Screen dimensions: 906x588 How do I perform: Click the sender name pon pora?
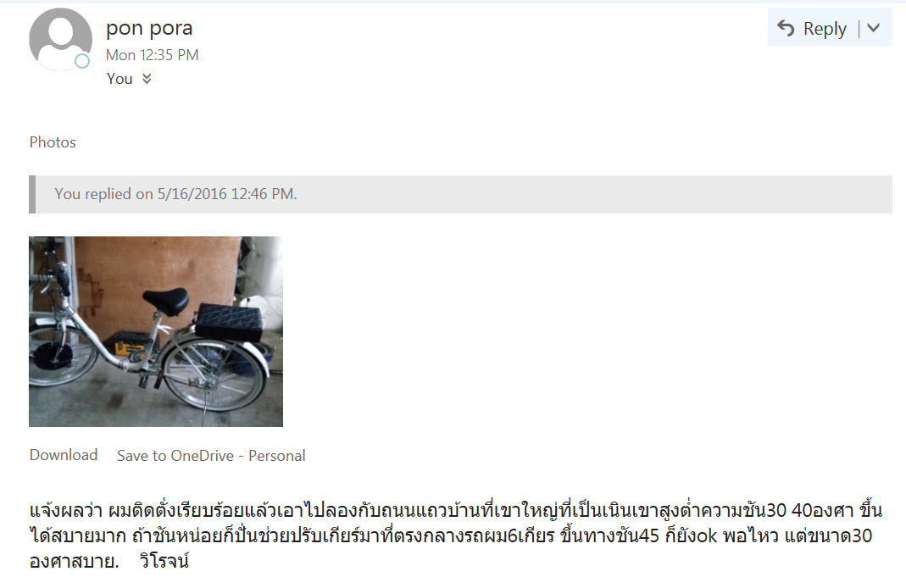coord(149,28)
